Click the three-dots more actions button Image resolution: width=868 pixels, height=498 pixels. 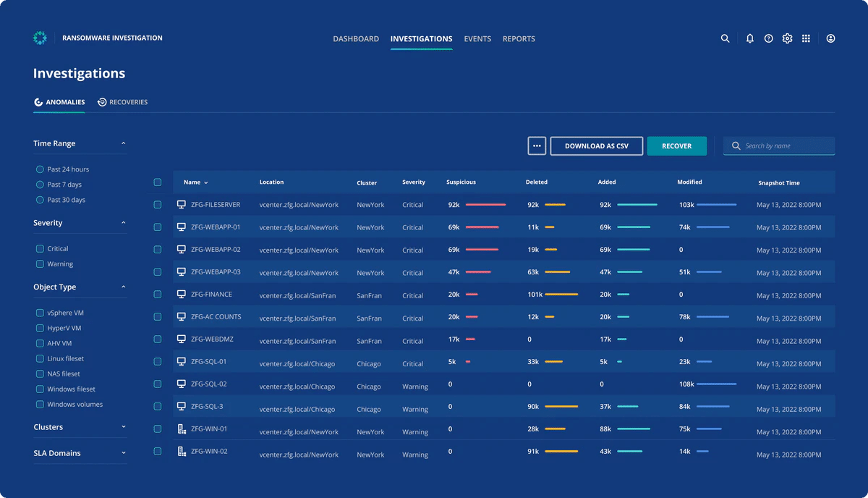[x=537, y=146]
